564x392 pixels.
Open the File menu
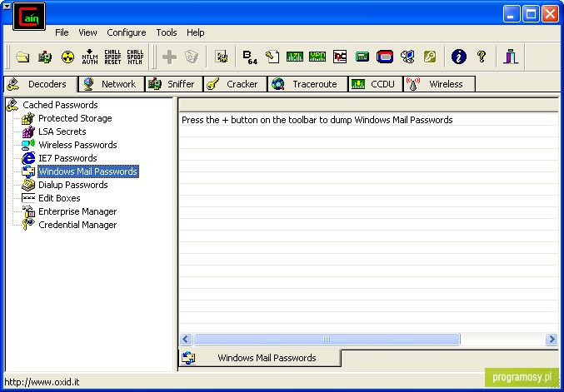click(62, 32)
